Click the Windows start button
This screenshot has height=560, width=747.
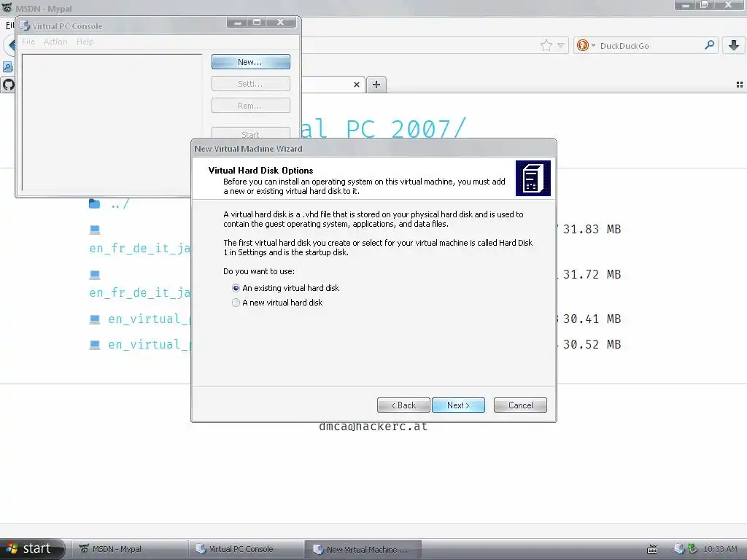tap(31, 548)
